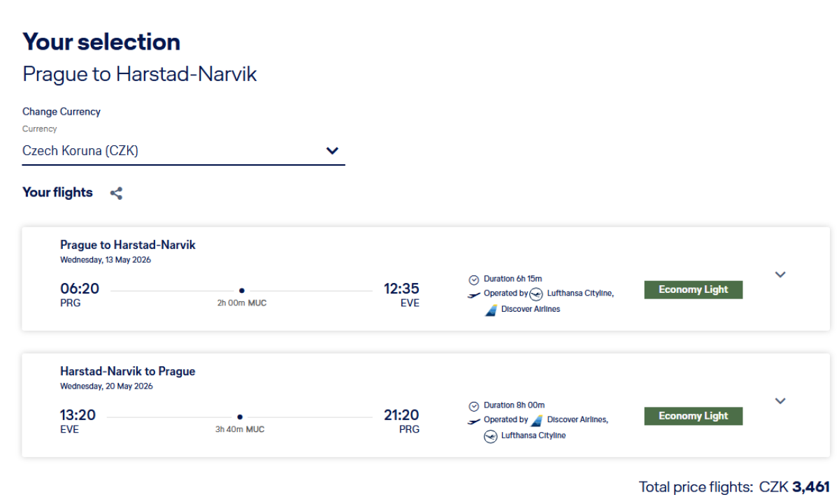Click the outbound flight Economy Light badge

click(693, 290)
